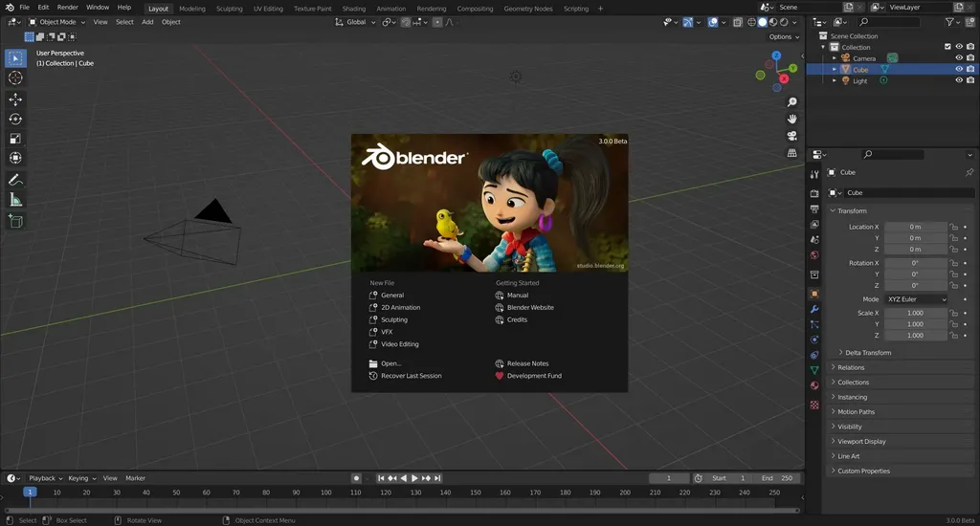
Task: Lock the Scale Z value
Action: [x=954, y=336]
